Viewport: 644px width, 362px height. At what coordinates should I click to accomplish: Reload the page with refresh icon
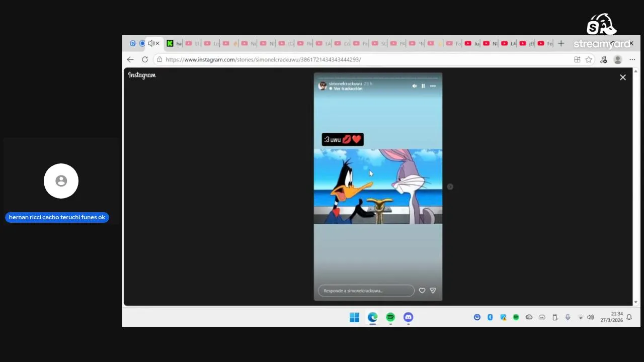(x=145, y=59)
